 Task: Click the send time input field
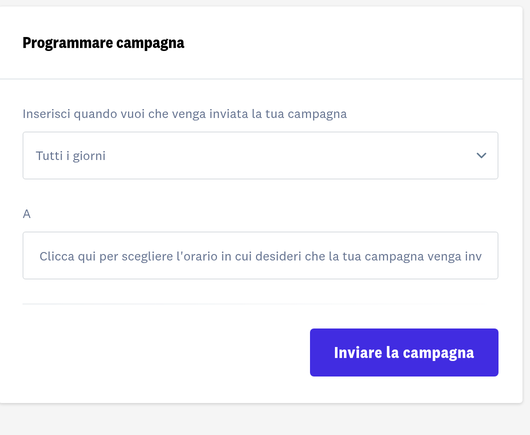coord(260,256)
